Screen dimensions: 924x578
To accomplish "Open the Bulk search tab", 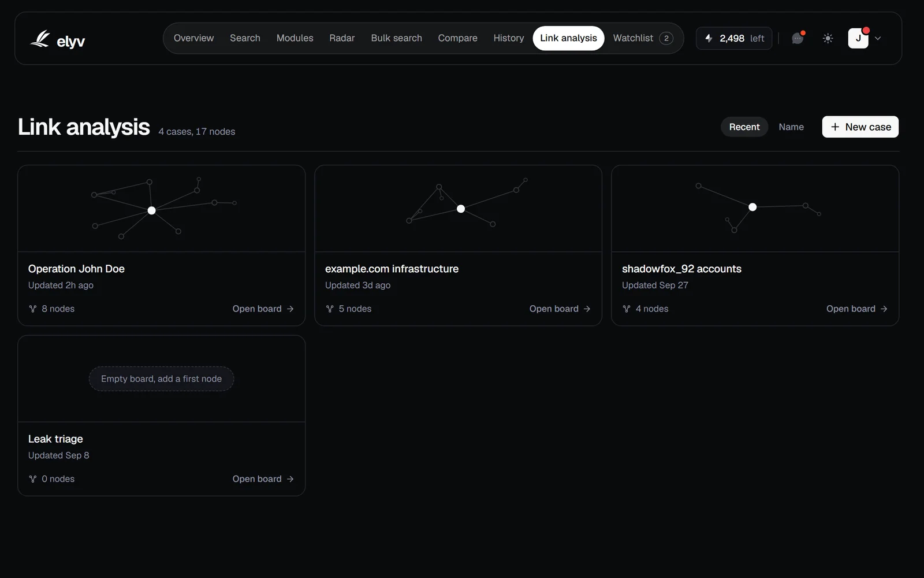I will pyautogui.click(x=396, y=38).
